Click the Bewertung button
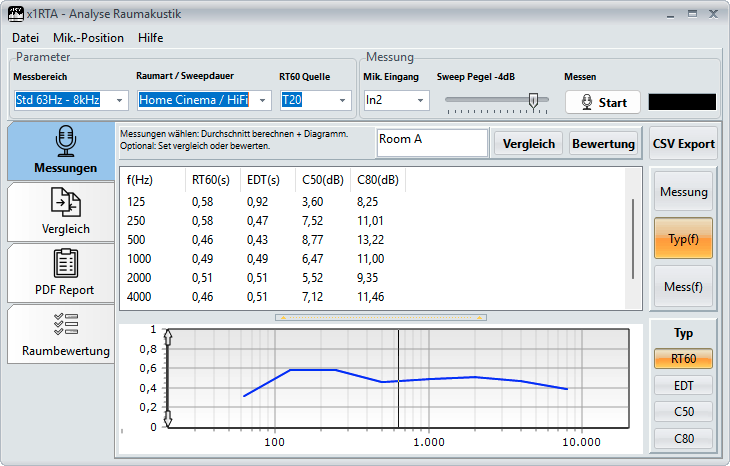The width and height of the screenshot is (730, 466). tap(603, 143)
